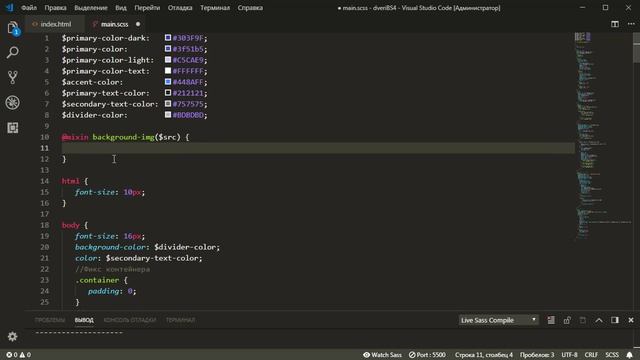Close main.scss via the unsaved dot
The height and width of the screenshot is (360, 640).
(x=138, y=24)
